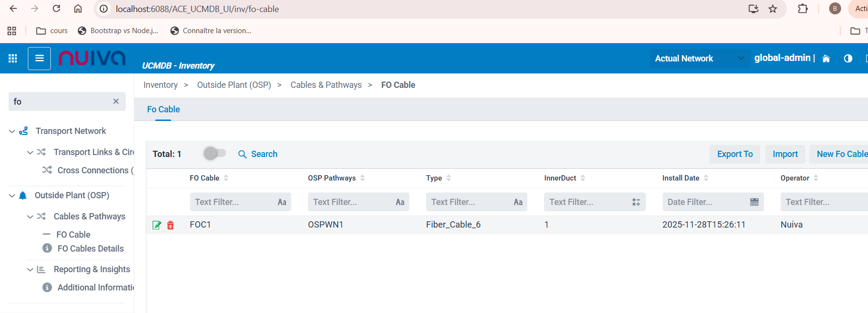Edit the FOC1 row with pencil icon
Image resolution: width=868 pixels, height=313 pixels.
click(x=156, y=225)
